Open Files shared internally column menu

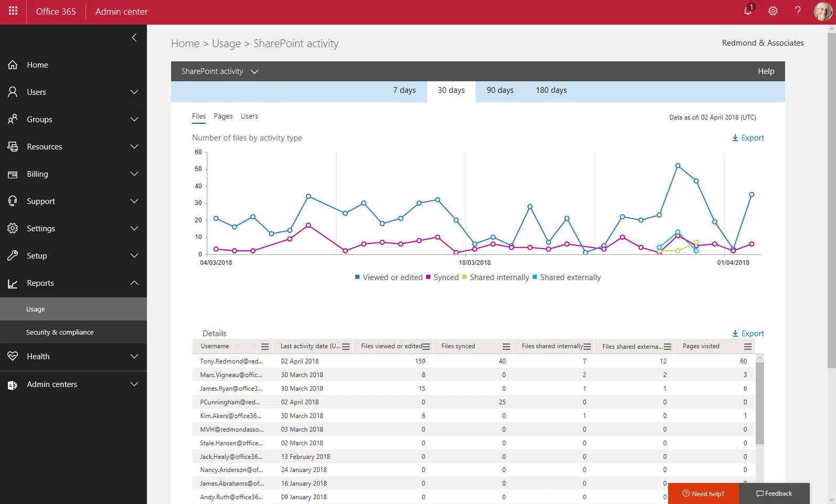(587, 347)
